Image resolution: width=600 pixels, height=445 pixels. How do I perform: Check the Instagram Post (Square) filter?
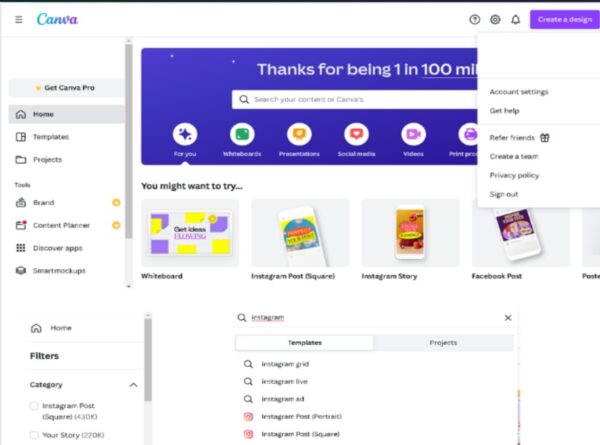[35, 406]
